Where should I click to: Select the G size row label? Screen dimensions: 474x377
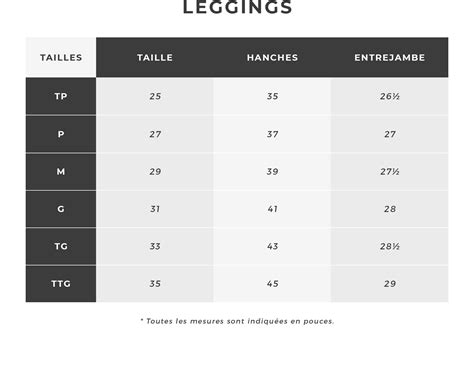point(61,209)
